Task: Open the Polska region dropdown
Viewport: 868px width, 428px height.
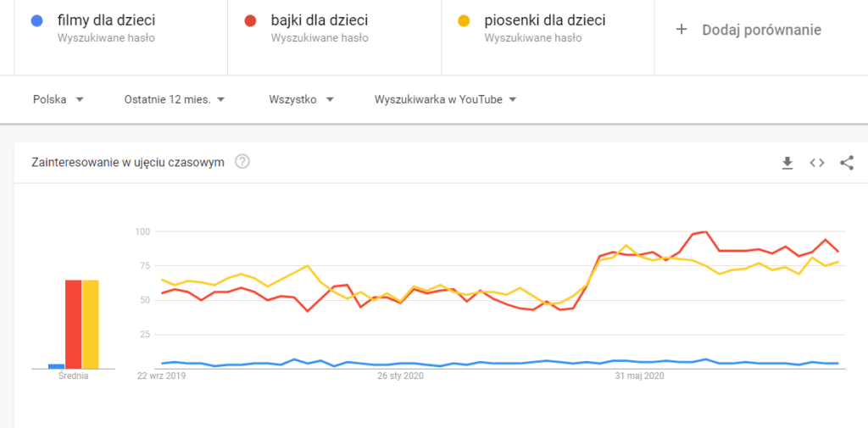Action: [x=58, y=99]
